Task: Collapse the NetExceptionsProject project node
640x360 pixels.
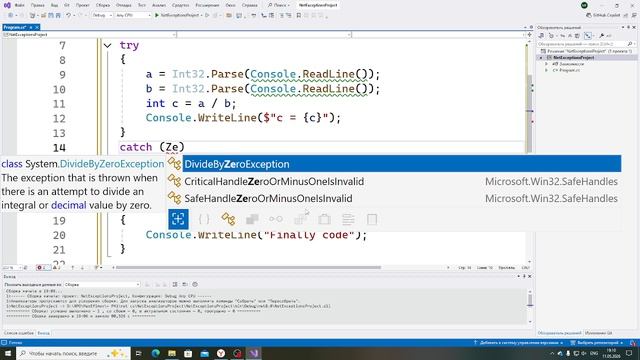Action: [x=542, y=58]
